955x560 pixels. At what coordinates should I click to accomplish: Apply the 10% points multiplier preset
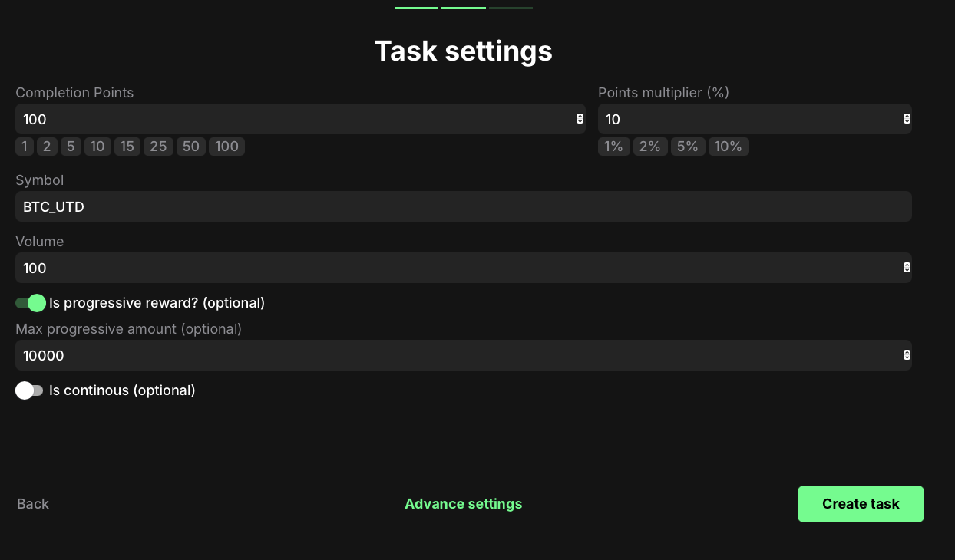(x=729, y=147)
